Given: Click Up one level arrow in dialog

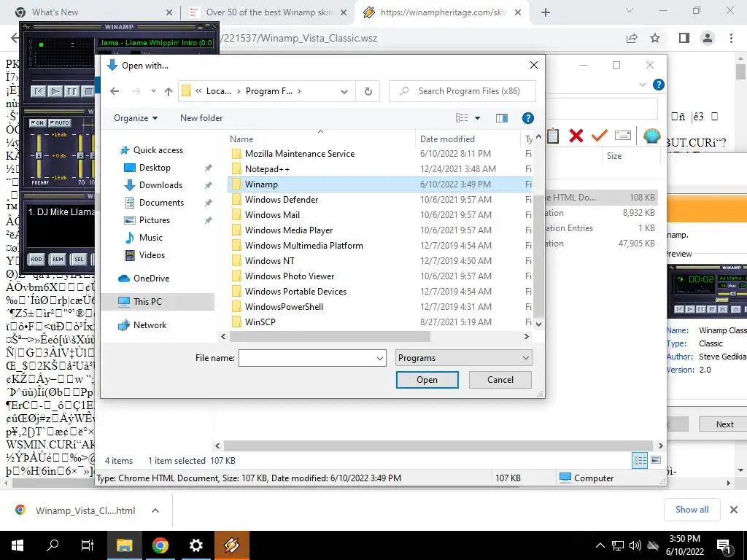Looking at the screenshot, I should (x=169, y=91).
